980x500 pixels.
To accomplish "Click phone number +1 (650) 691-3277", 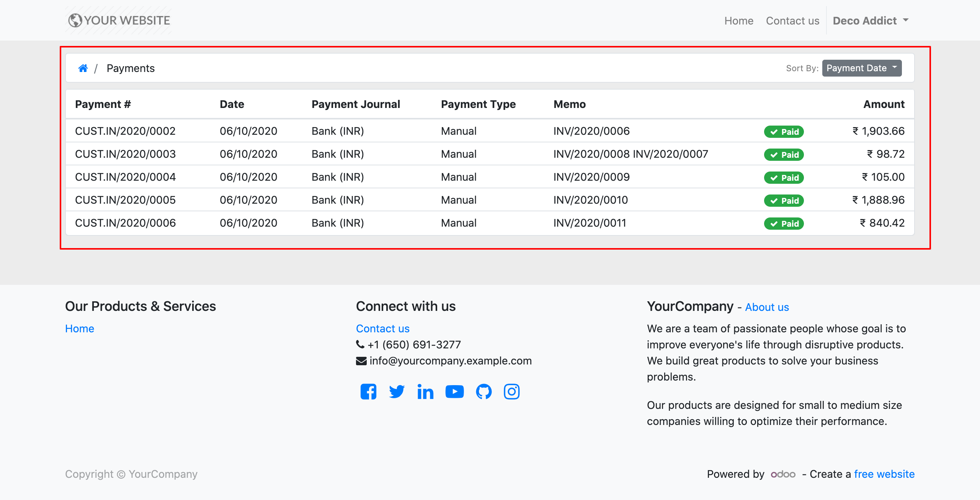I will pyautogui.click(x=414, y=345).
